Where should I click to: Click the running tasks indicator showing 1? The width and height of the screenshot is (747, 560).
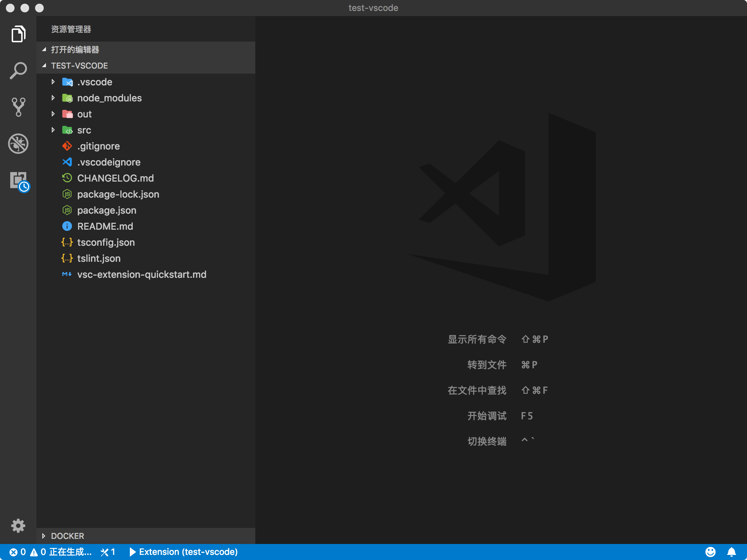(108, 552)
